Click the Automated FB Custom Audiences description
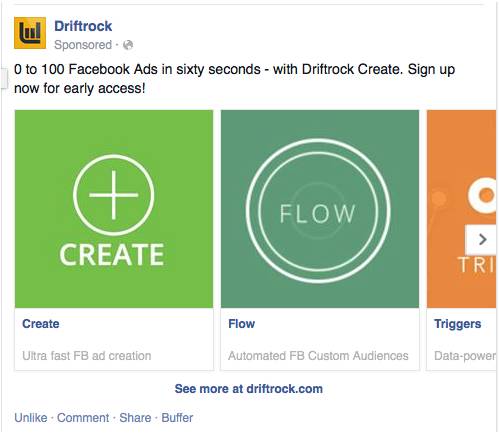The image size is (499, 433). pyautogui.click(x=318, y=356)
